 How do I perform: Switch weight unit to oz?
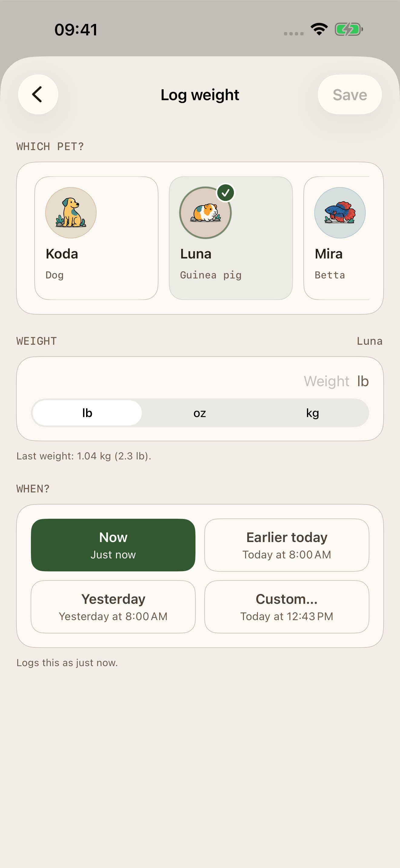coord(200,413)
